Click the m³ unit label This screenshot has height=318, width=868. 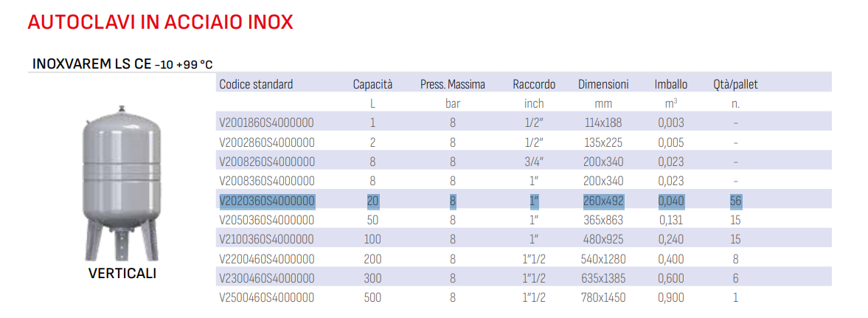(x=671, y=103)
